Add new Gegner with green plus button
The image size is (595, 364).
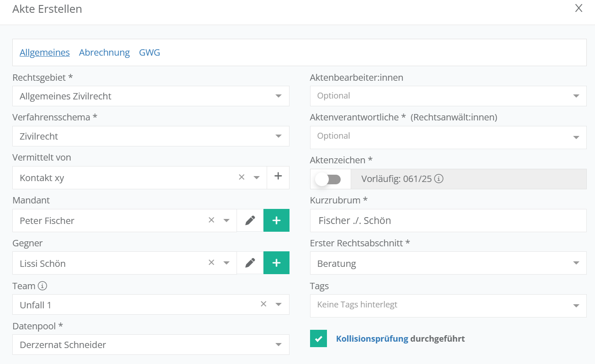coord(276,263)
